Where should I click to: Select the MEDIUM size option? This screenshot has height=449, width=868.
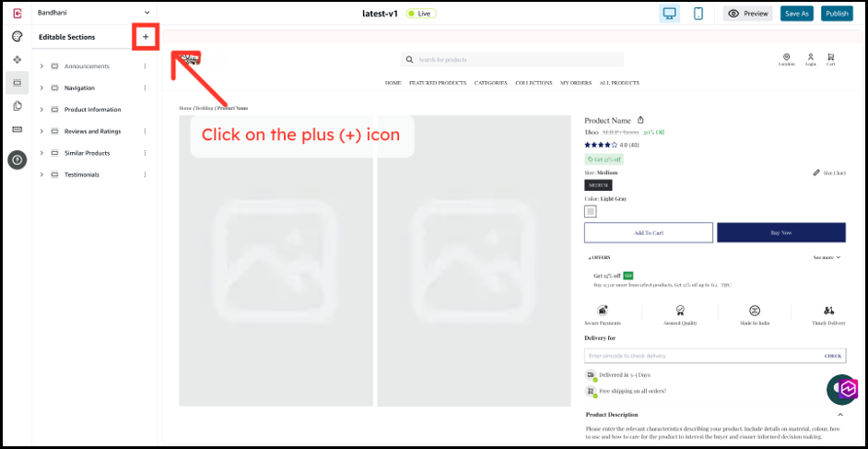(599, 185)
